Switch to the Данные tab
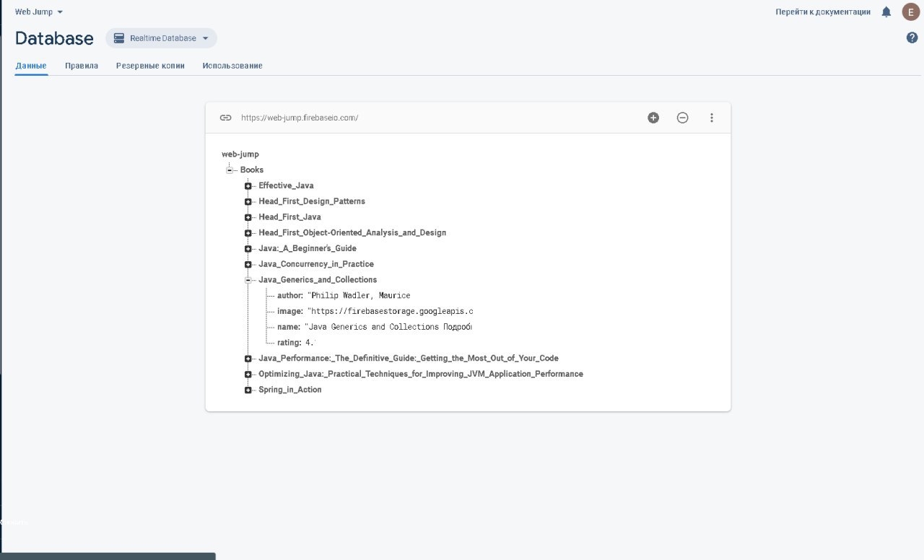The image size is (924, 560). pos(31,66)
